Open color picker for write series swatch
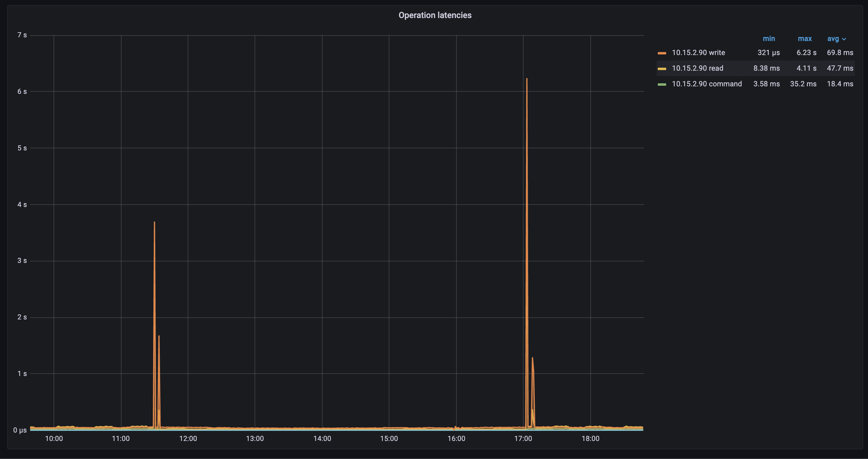 pos(662,53)
